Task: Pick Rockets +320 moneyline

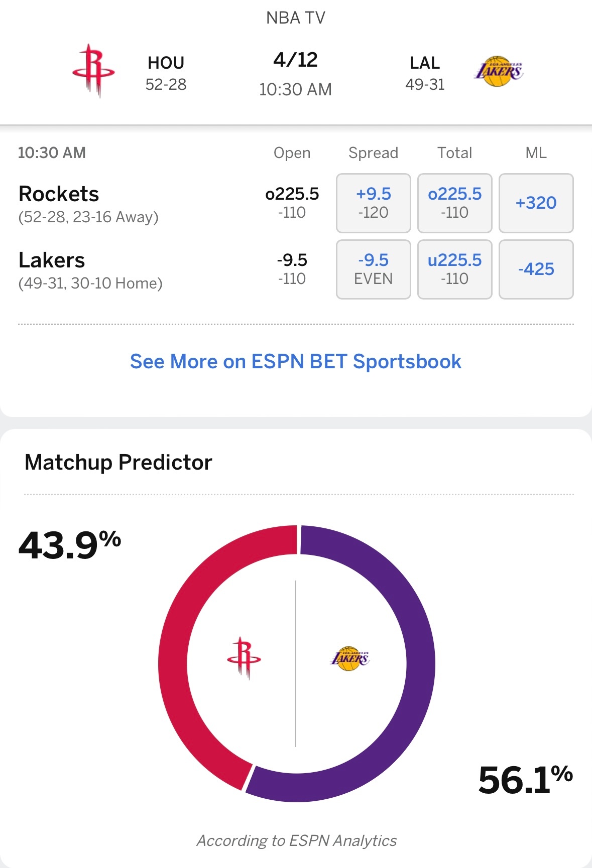Action: (x=536, y=203)
